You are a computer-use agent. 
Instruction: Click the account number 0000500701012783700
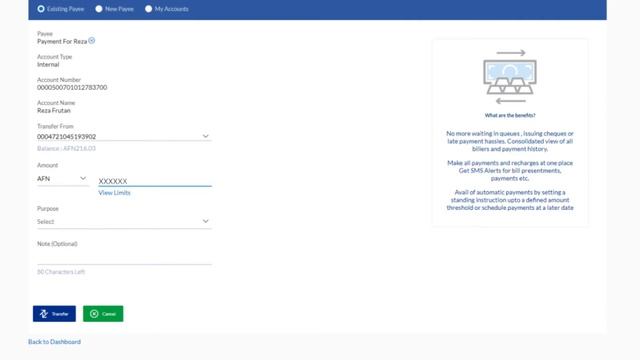pyautogui.click(x=72, y=87)
